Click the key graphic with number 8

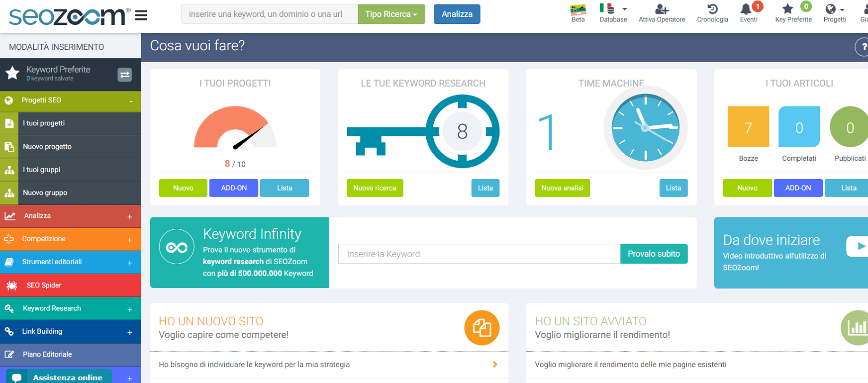point(423,131)
